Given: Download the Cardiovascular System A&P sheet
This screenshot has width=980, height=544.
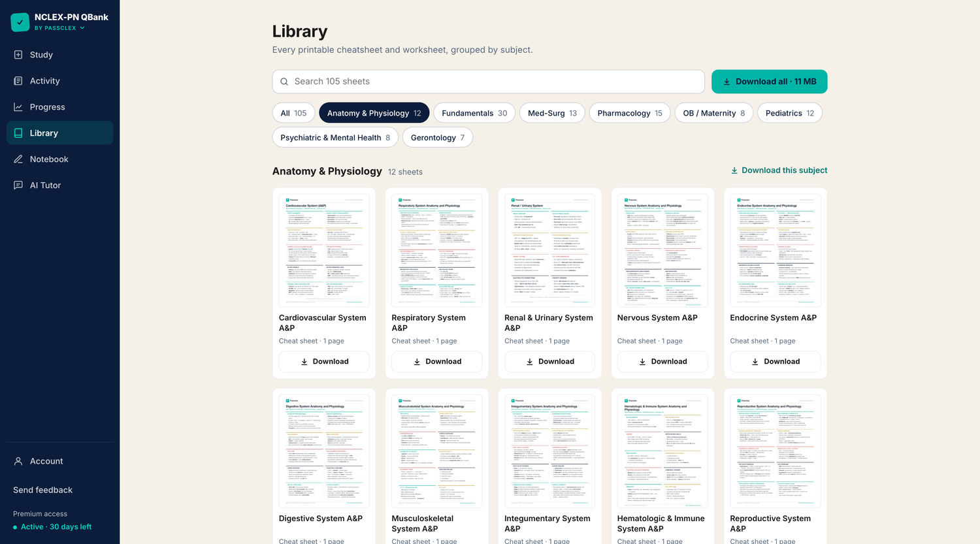Looking at the screenshot, I should (324, 362).
